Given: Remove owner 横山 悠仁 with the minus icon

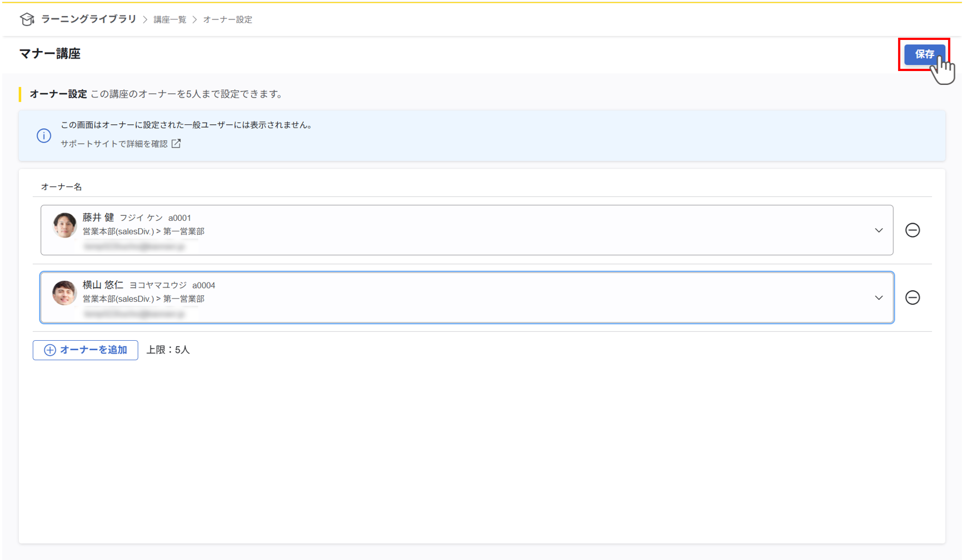Looking at the screenshot, I should [913, 297].
